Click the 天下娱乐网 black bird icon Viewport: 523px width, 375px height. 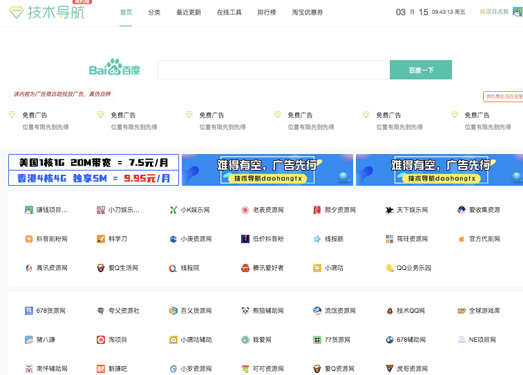coord(389,210)
